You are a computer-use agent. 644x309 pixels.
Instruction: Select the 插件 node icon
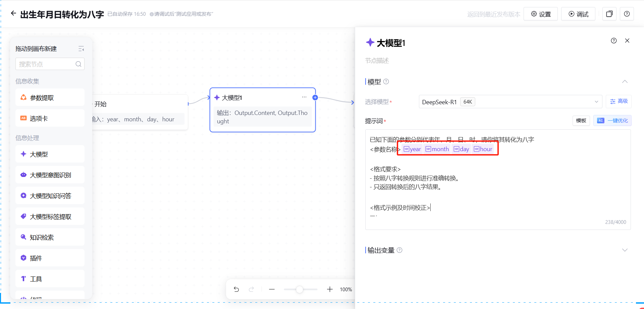[x=23, y=258]
